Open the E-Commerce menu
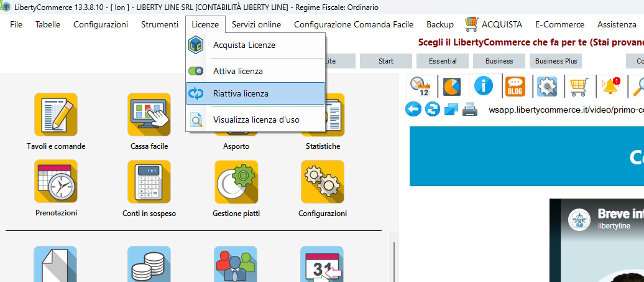The image size is (644, 282). (x=559, y=24)
